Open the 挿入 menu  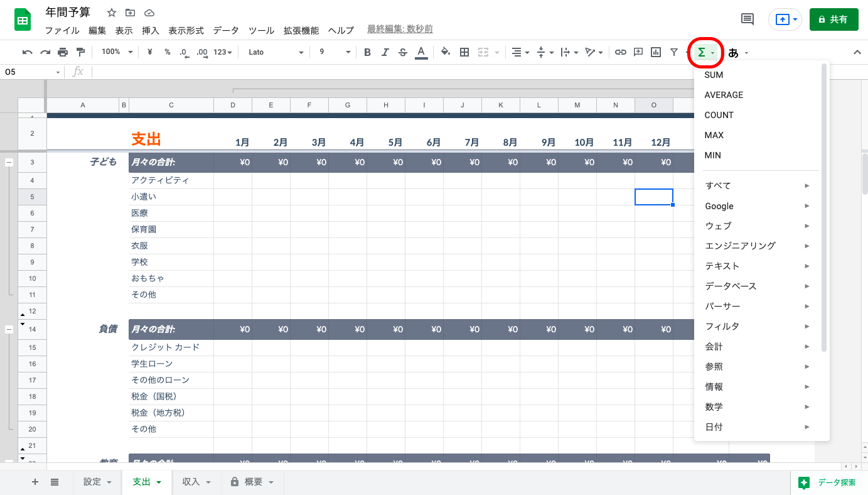(151, 30)
